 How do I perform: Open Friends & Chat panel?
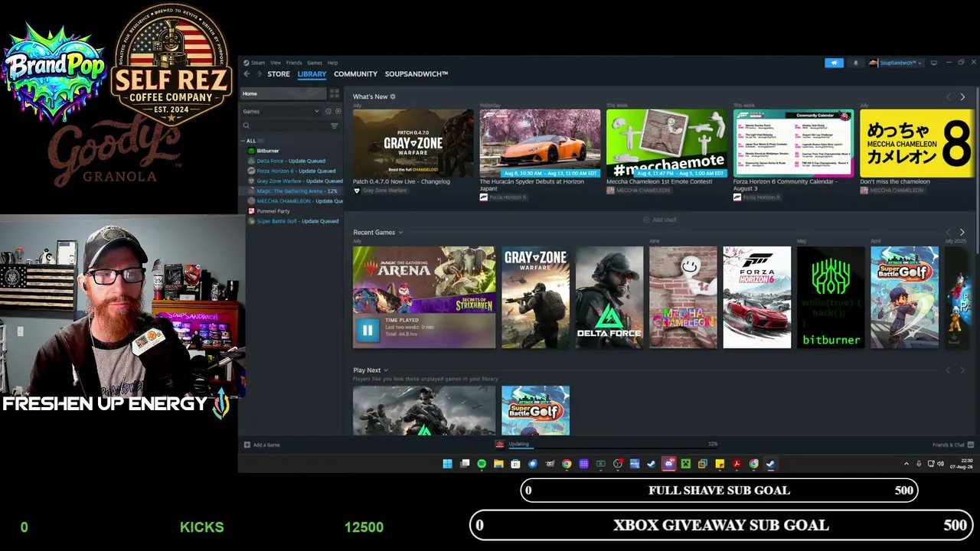(952, 445)
